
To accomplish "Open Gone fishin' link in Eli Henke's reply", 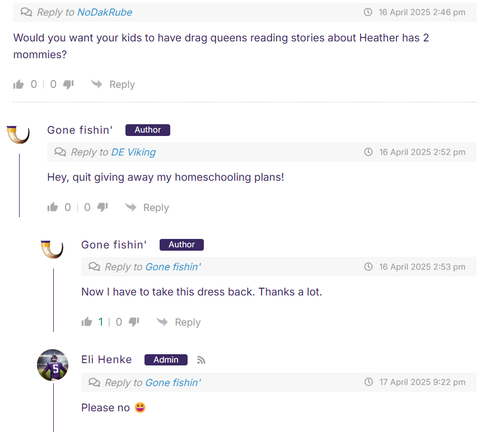I will [173, 383].
